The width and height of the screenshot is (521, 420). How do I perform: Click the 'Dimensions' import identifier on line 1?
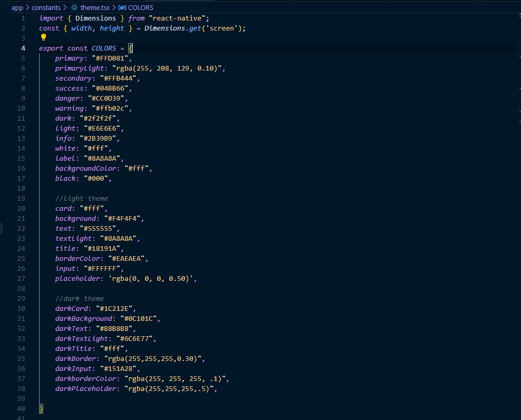[x=95, y=18]
